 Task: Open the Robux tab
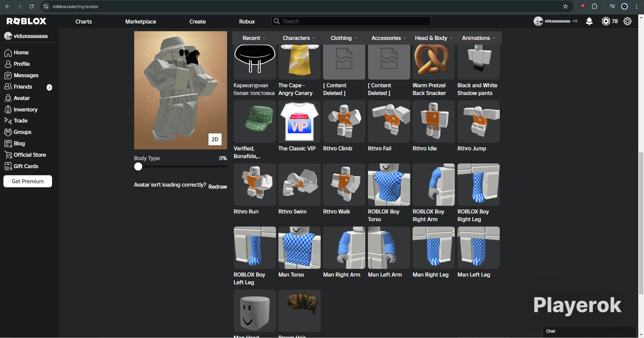[247, 22]
